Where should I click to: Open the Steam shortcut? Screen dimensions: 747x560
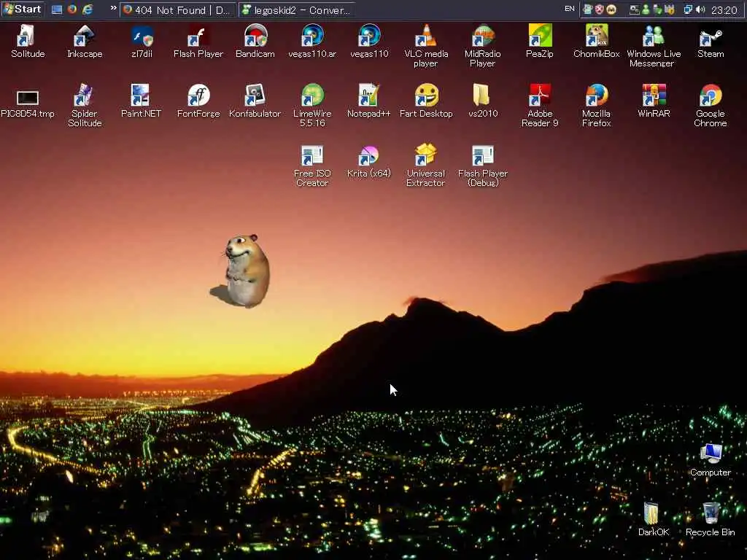(711, 42)
